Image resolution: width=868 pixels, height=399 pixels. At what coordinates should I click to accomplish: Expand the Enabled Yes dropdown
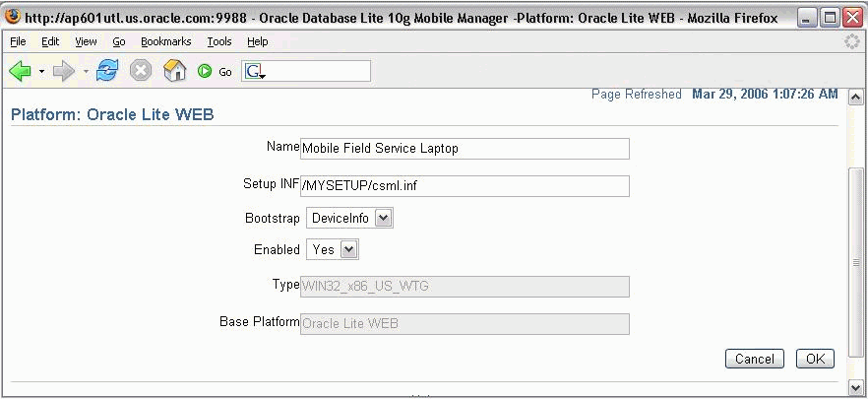(x=348, y=250)
